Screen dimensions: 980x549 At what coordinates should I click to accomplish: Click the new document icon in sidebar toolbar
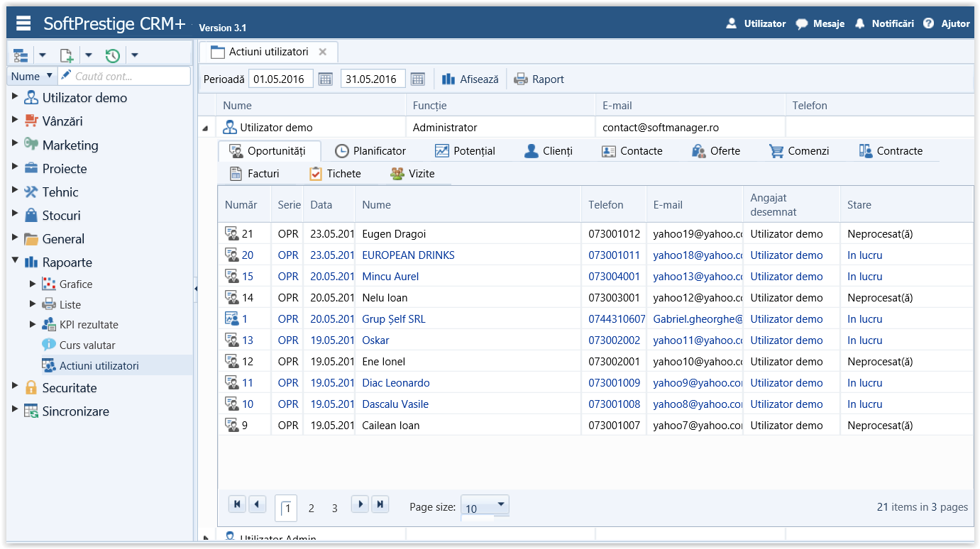click(x=66, y=55)
